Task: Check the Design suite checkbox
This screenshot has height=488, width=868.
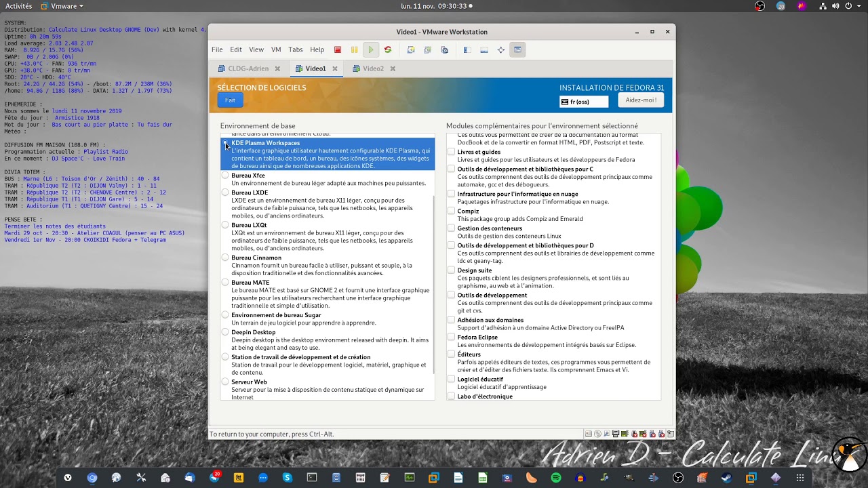Action: (x=451, y=270)
